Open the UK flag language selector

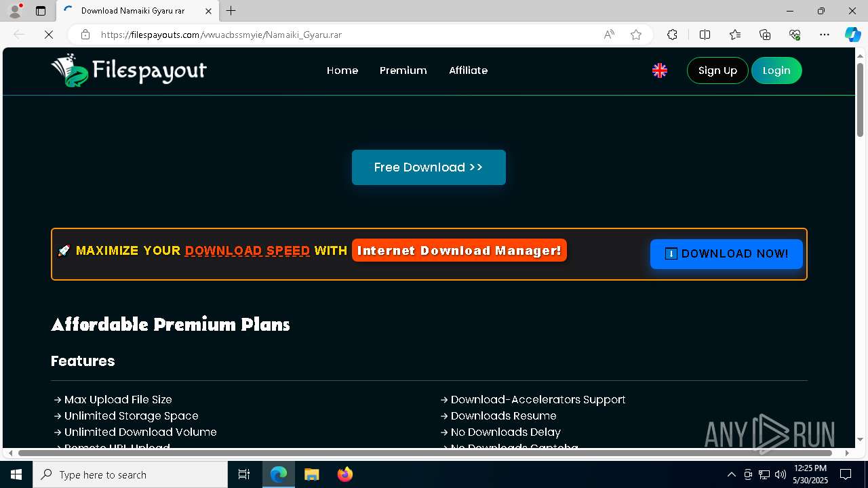[x=660, y=70]
